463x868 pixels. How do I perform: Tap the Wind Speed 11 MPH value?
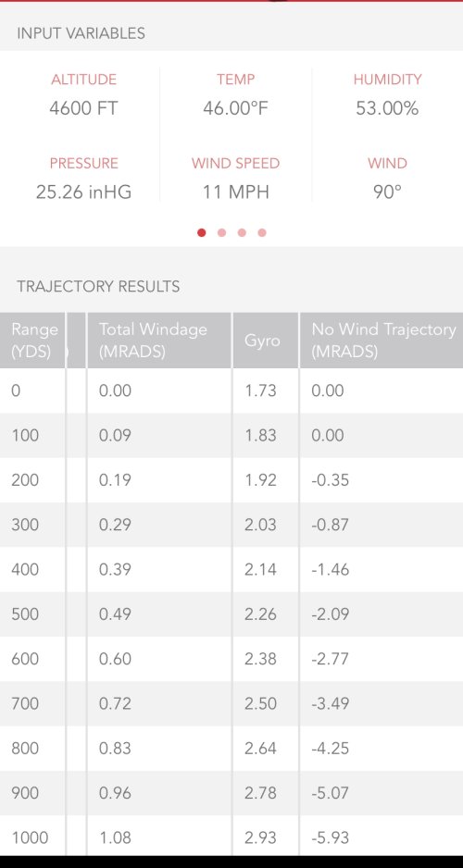click(235, 192)
